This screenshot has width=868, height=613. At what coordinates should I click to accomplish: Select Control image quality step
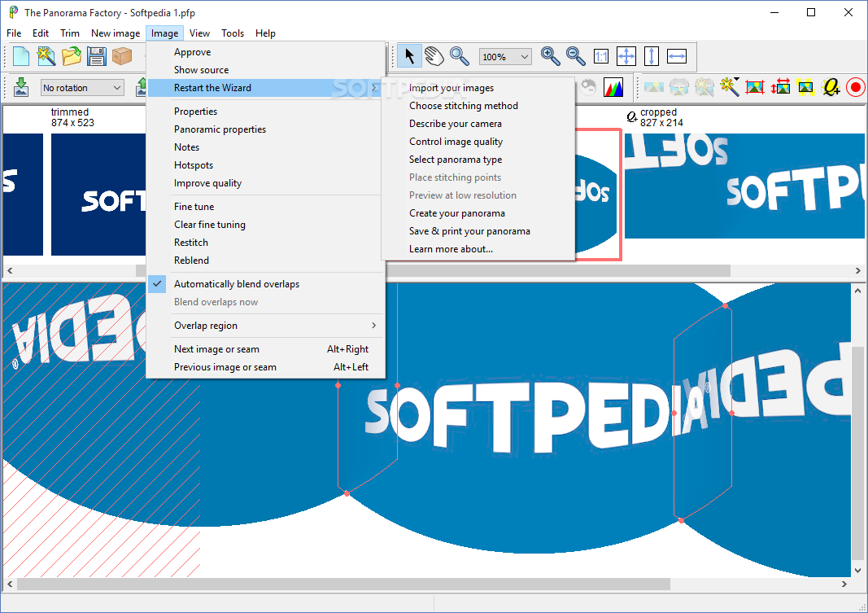coord(478,141)
